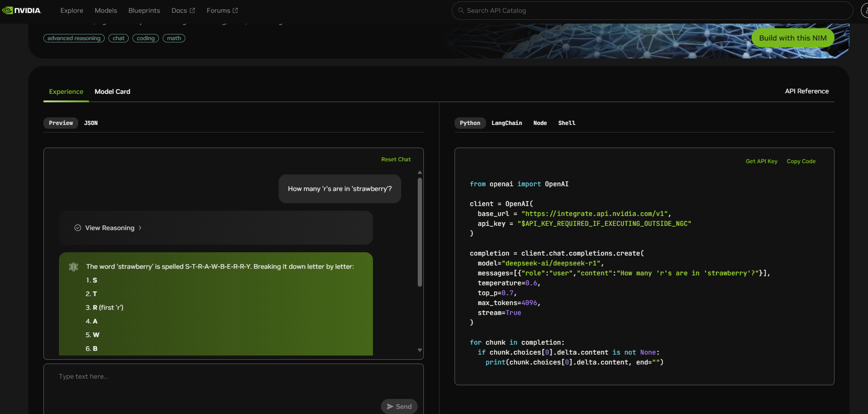Click Get API Key

(x=761, y=161)
